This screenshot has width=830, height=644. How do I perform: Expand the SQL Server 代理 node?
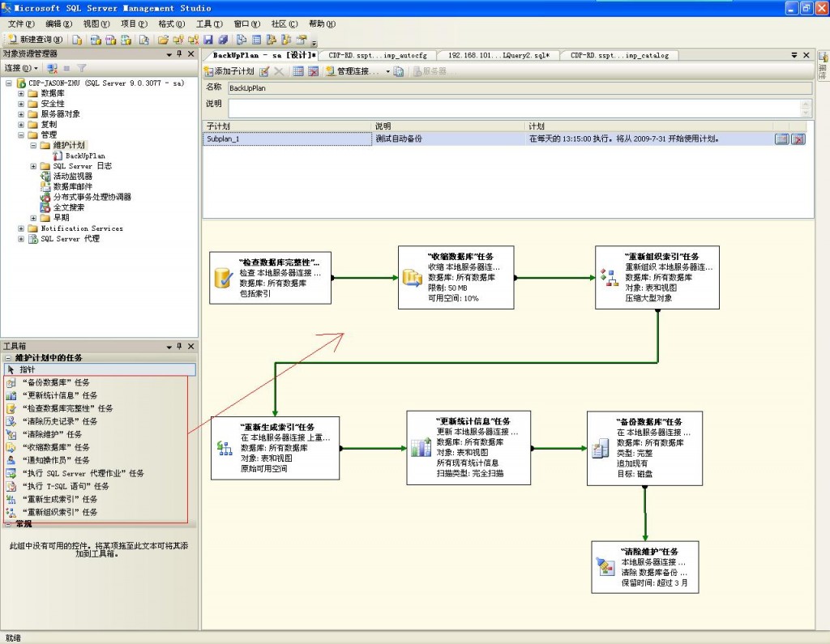tap(22, 239)
